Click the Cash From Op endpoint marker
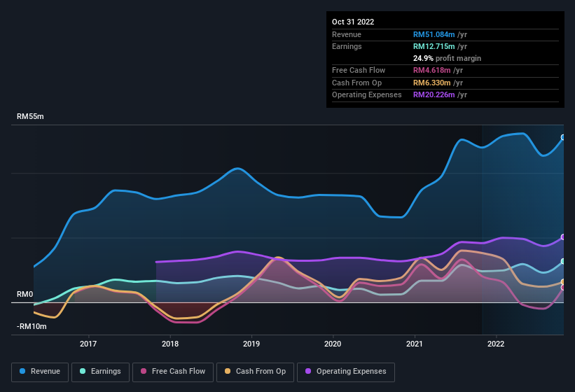The image size is (575, 392). click(563, 281)
